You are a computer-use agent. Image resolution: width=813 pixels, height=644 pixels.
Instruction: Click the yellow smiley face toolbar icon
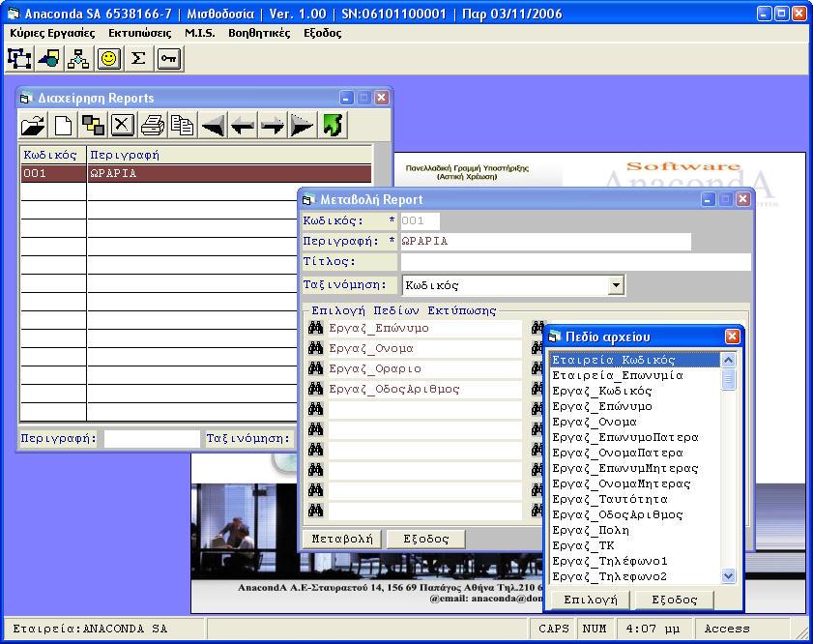pos(109,58)
